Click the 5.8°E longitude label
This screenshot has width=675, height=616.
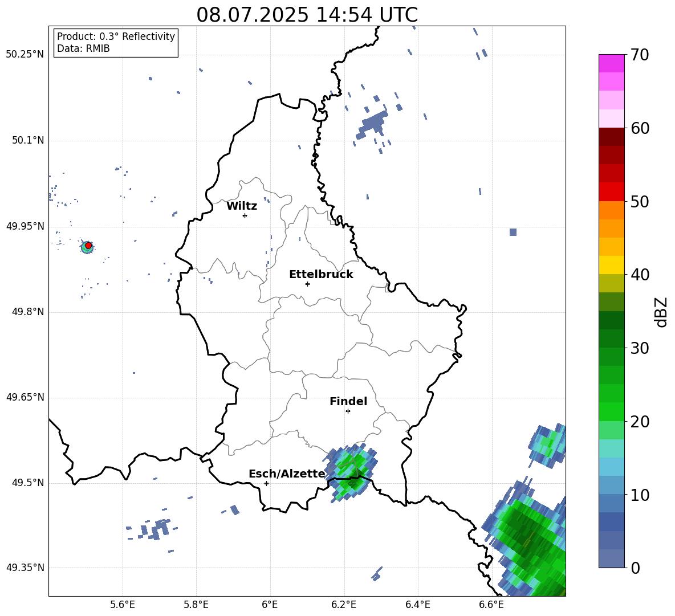[x=196, y=605]
